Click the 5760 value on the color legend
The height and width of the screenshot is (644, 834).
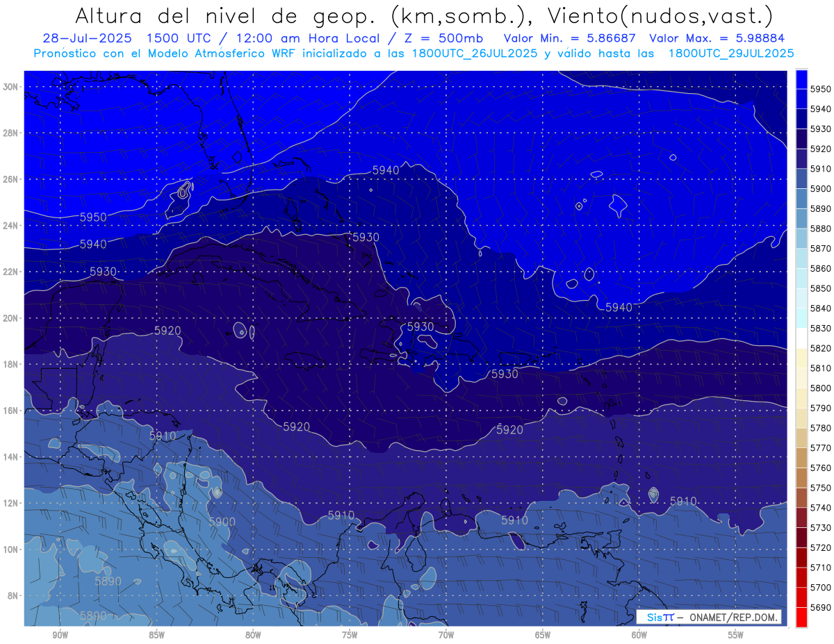(821, 468)
